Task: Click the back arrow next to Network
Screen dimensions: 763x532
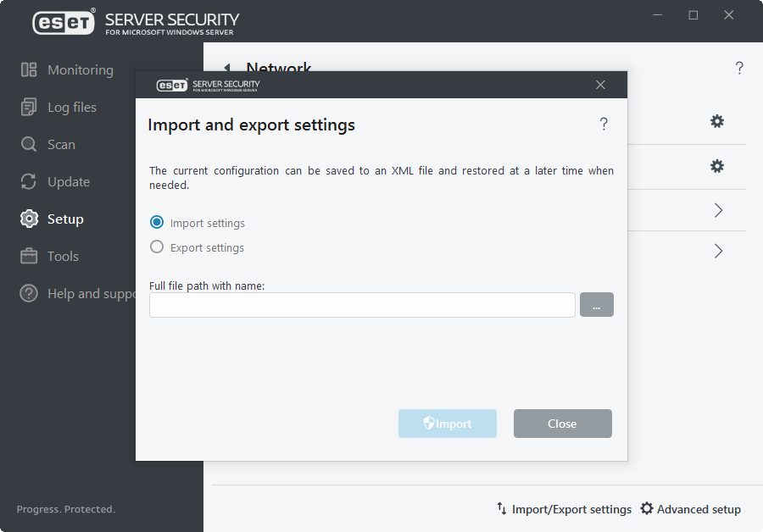Action: tap(227, 69)
